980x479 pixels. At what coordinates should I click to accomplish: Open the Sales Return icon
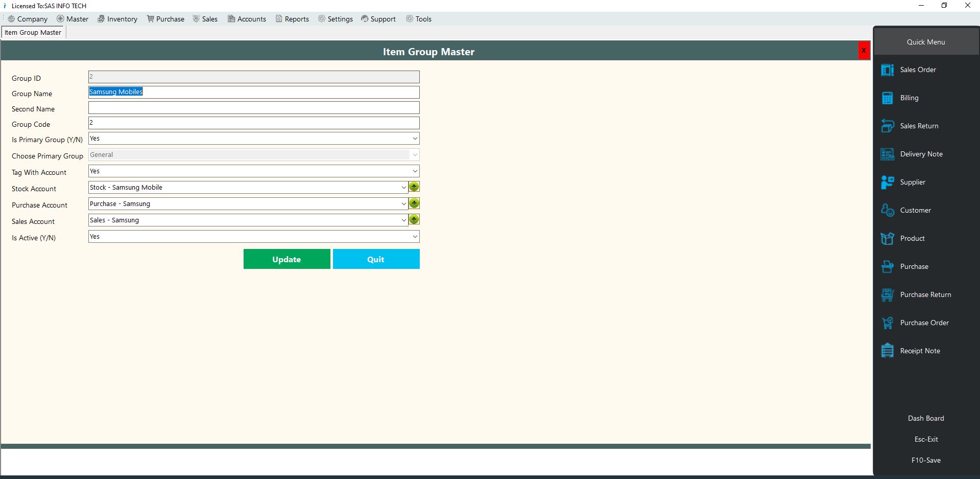(x=888, y=126)
